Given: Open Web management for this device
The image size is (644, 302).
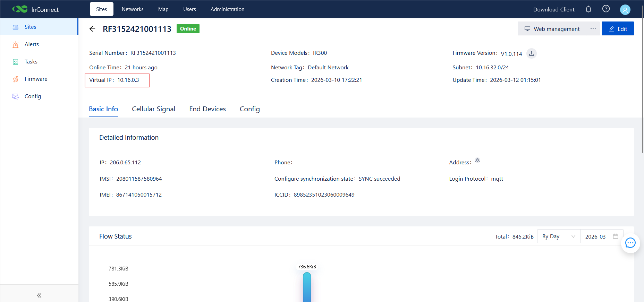Looking at the screenshot, I should (552, 29).
